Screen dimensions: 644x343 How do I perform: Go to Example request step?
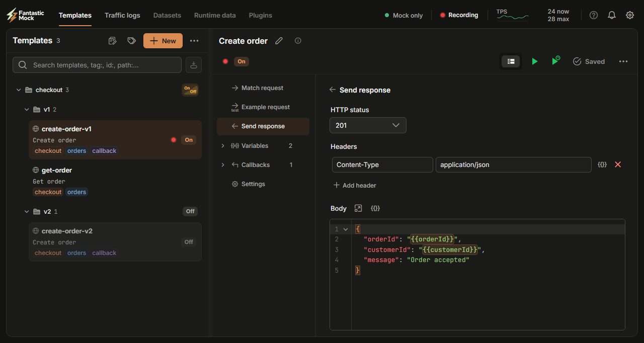tap(263, 107)
